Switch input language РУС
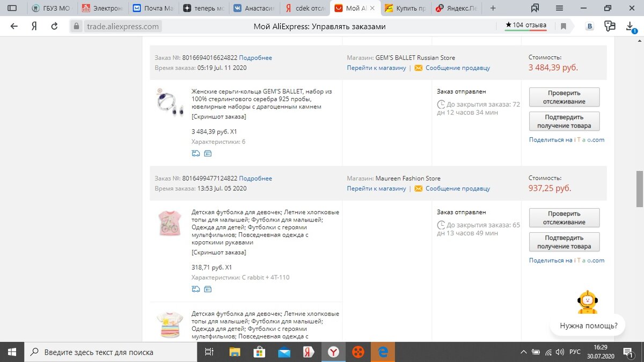This screenshot has height=362, width=644. (x=575, y=352)
